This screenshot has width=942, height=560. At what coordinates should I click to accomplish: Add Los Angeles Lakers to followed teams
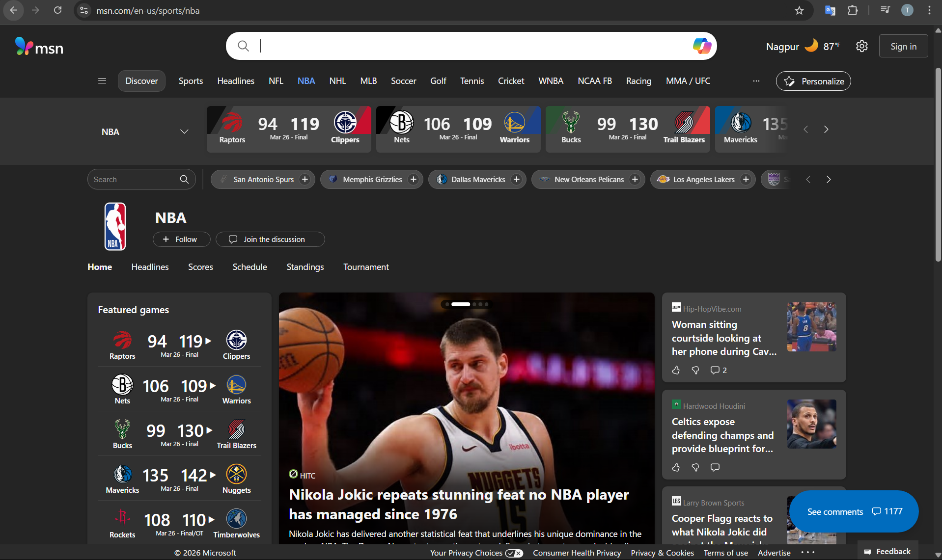pos(746,180)
